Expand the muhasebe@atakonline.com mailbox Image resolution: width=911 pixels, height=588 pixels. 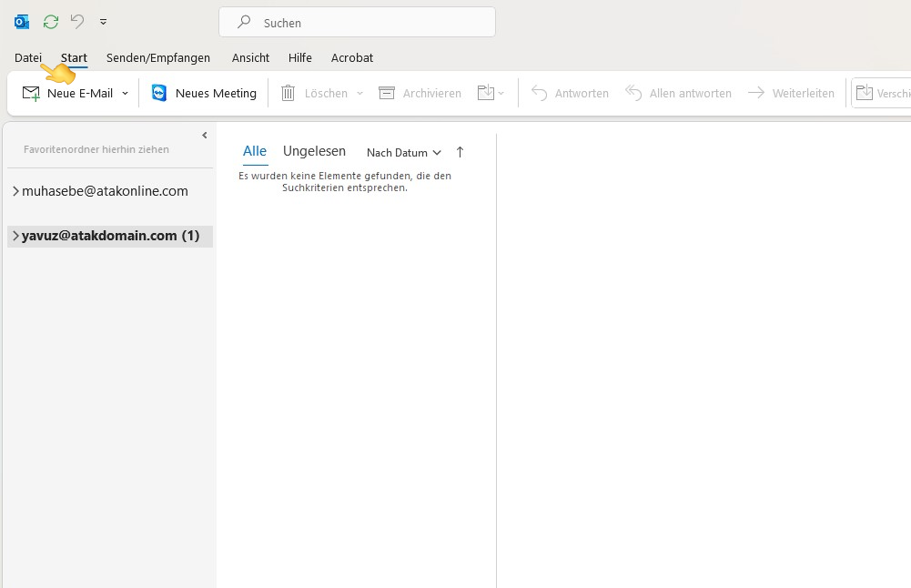click(15, 190)
